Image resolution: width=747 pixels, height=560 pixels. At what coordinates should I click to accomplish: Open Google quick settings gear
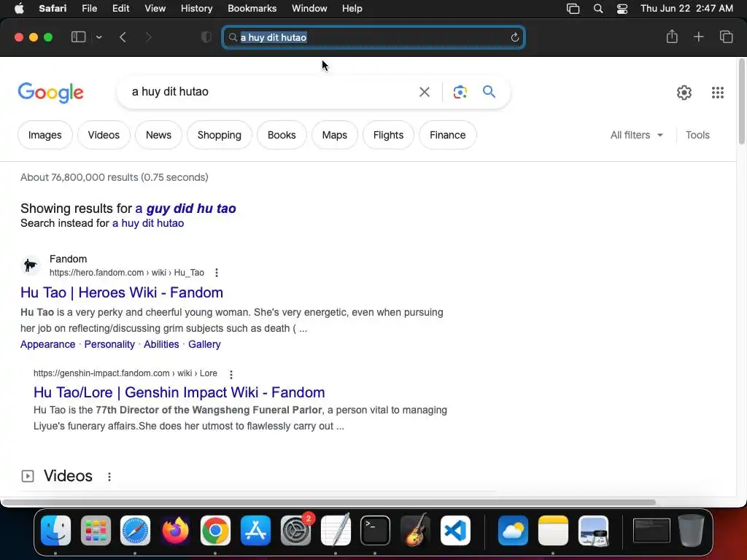684,93
